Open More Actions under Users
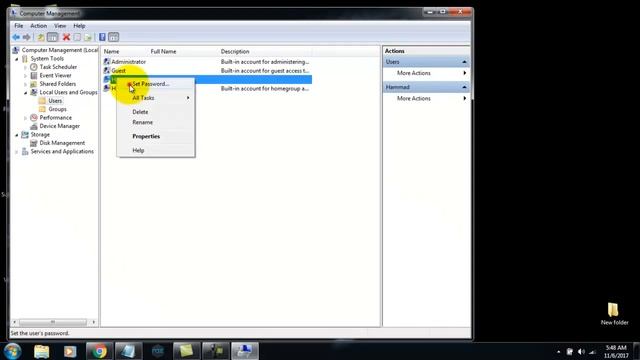Screen dimensions: 640x360 click(x=426, y=73)
